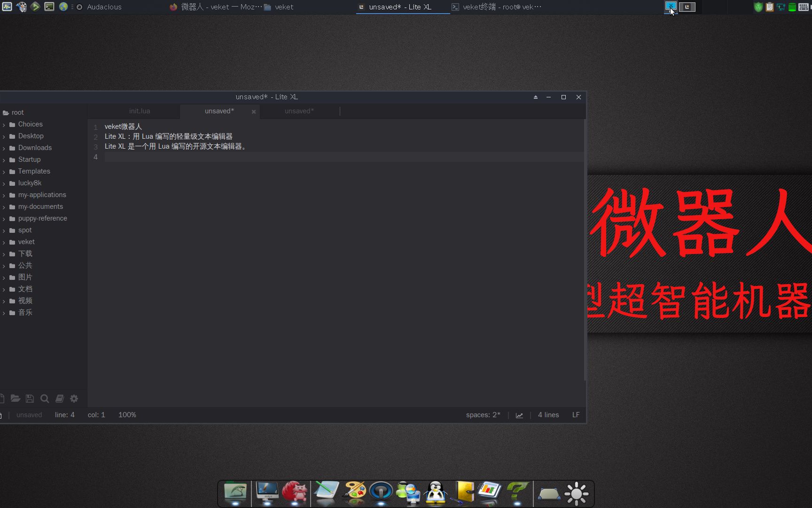The image size is (812, 508).
Task: Open settings gear icon in sidebar toolbar
Action: (74, 398)
